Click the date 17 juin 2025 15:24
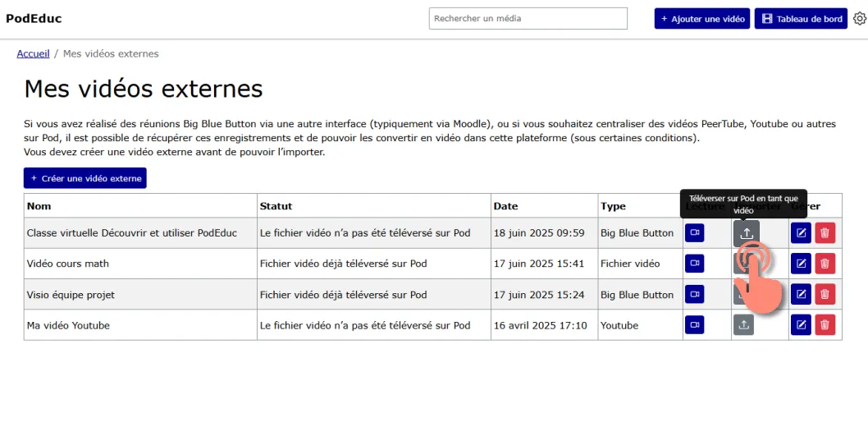 (x=539, y=295)
